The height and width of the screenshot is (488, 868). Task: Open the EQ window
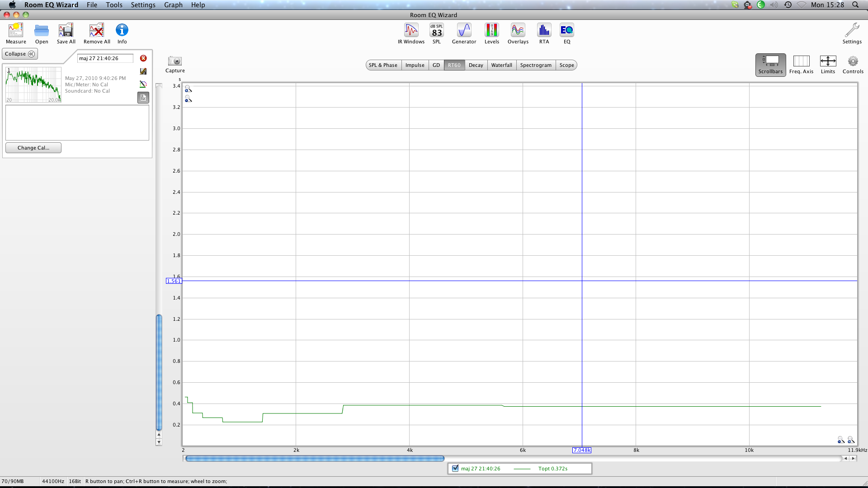pos(566,31)
